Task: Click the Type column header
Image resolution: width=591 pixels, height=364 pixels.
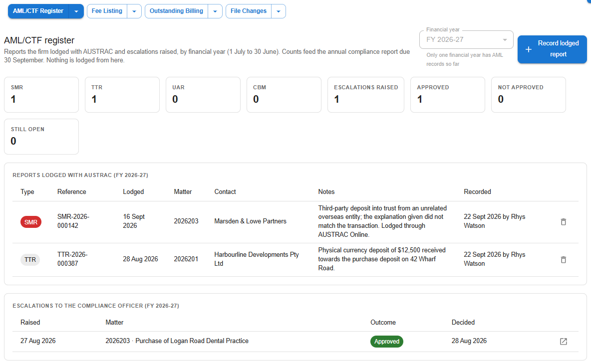Action: click(27, 191)
